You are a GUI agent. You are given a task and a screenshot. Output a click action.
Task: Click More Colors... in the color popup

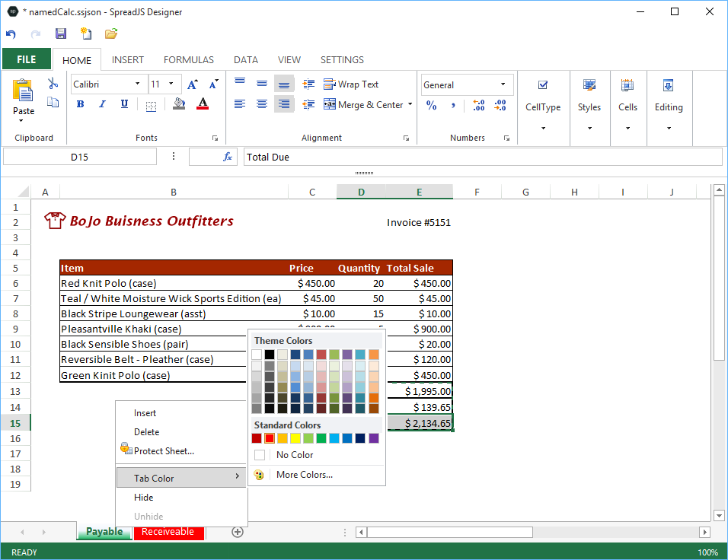pos(304,475)
